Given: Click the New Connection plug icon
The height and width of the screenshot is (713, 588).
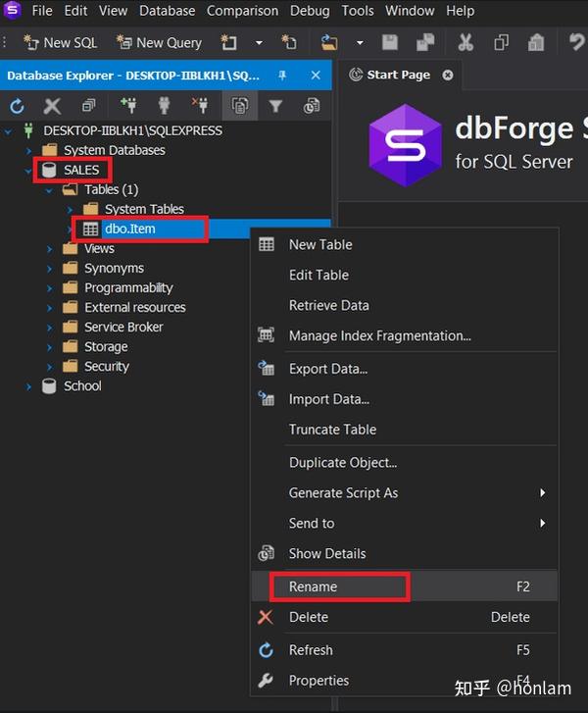Looking at the screenshot, I should pyautogui.click(x=128, y=106).
